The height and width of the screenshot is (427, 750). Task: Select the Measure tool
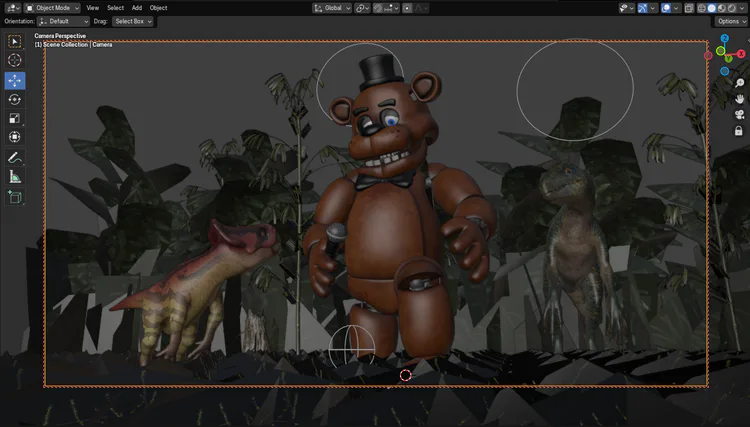click(14, 177)
